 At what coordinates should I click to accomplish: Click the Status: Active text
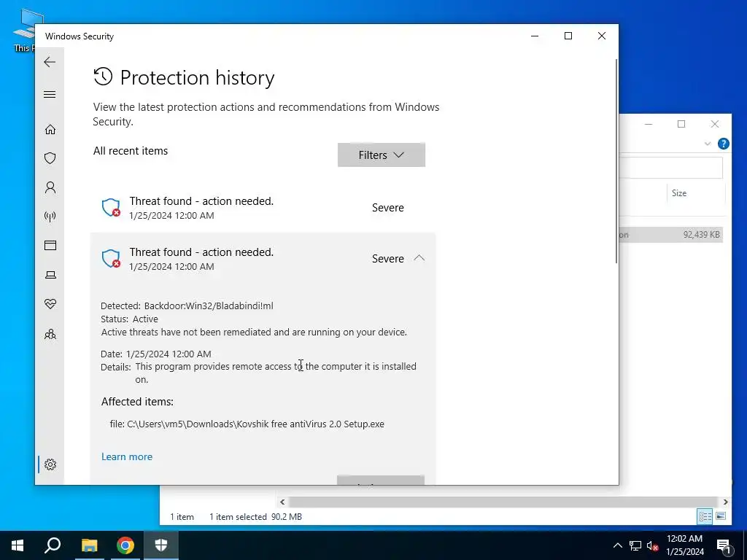point(129,319)
